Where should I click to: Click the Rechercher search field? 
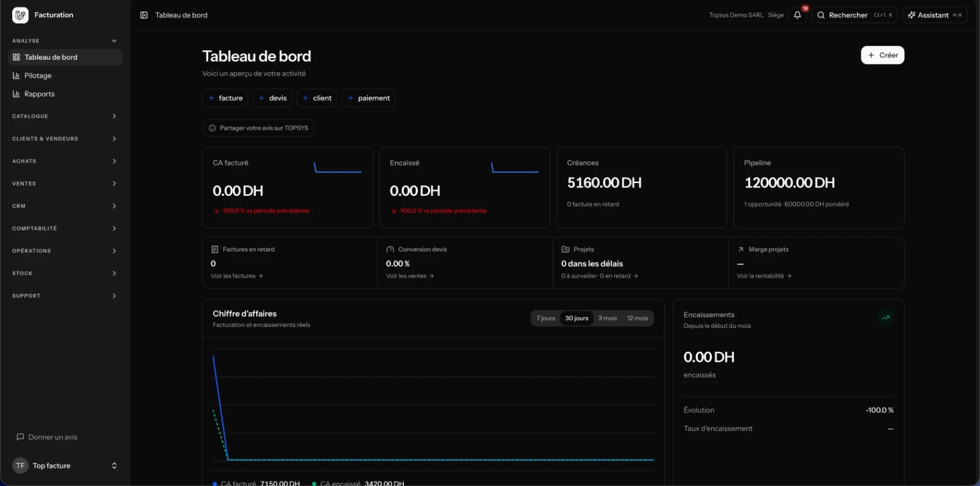pyautogui.click(x=854, y=15)
